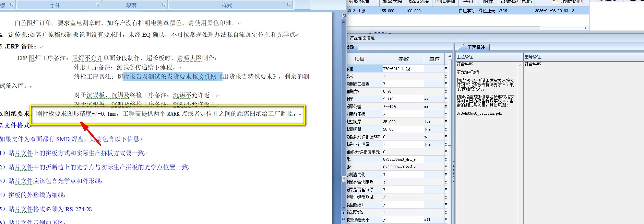Screen dimensions: 644x224
Task: Expand the 工艺备注 text box scroll arrow
Action: [520, 65]
